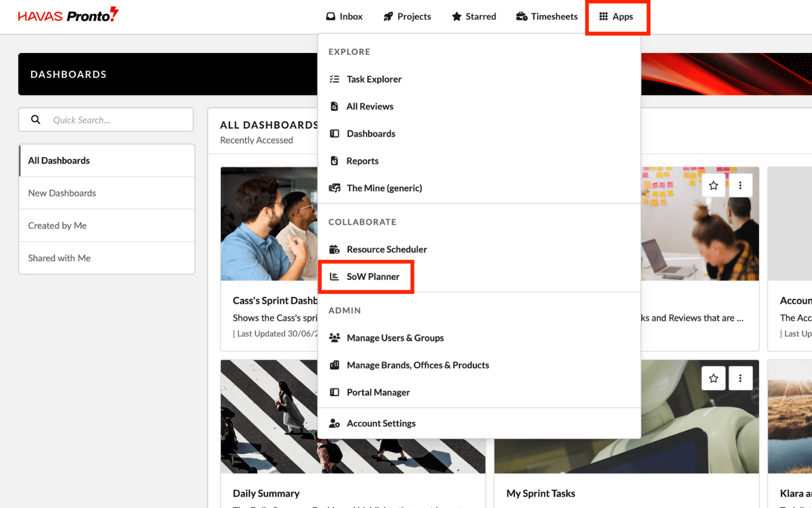Select All Dashboards filter in sidebar
This screenshot has height=508, width=812.
pos(107,160)
